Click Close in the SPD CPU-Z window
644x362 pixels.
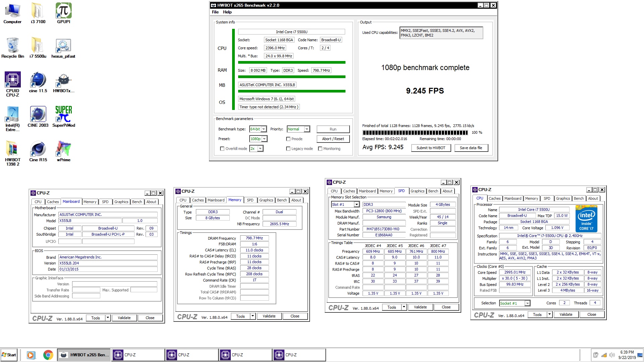[446, 307]
